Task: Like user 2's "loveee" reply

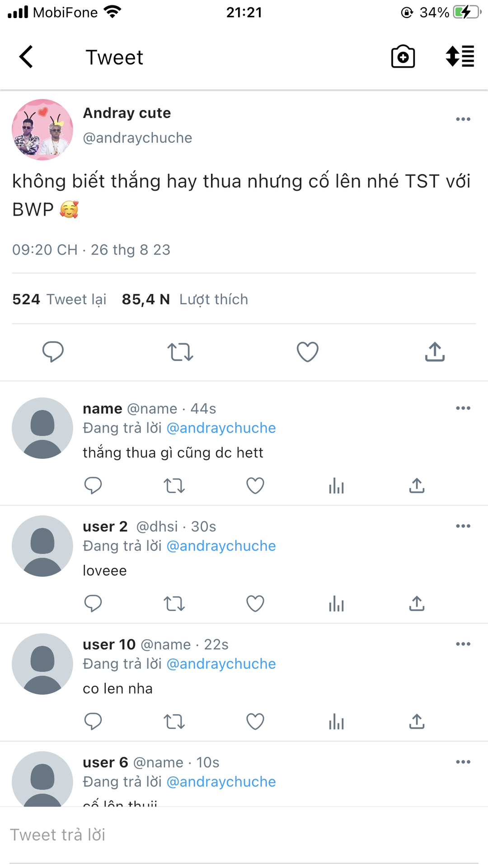Action: pyautogui.click(x=255, y=604)
